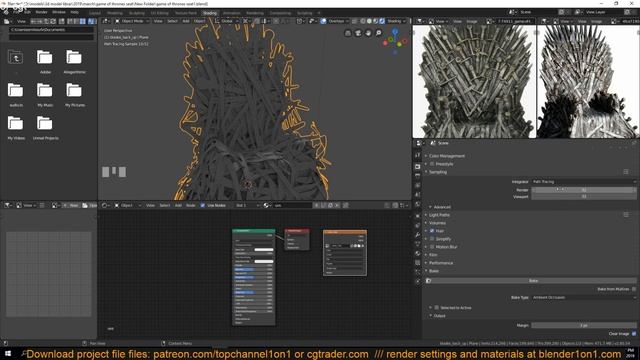Open the World properties tab icon
This screenshot has width=640, height=360.
pyautogui.click(x=418, y=204)
